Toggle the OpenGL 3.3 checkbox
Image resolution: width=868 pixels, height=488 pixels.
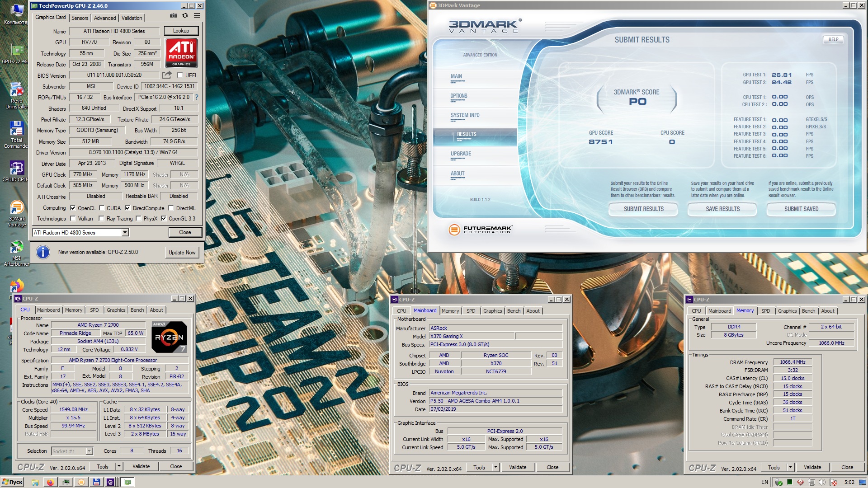tap(164, 219)
